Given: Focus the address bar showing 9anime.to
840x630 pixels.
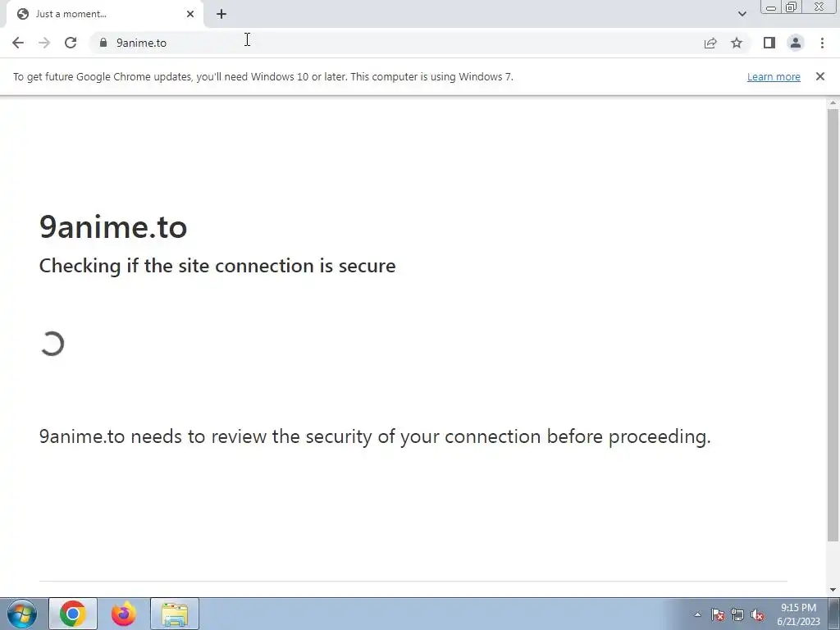Looking at the screenshot, I should pyautogui.click(x=396, y=43).
